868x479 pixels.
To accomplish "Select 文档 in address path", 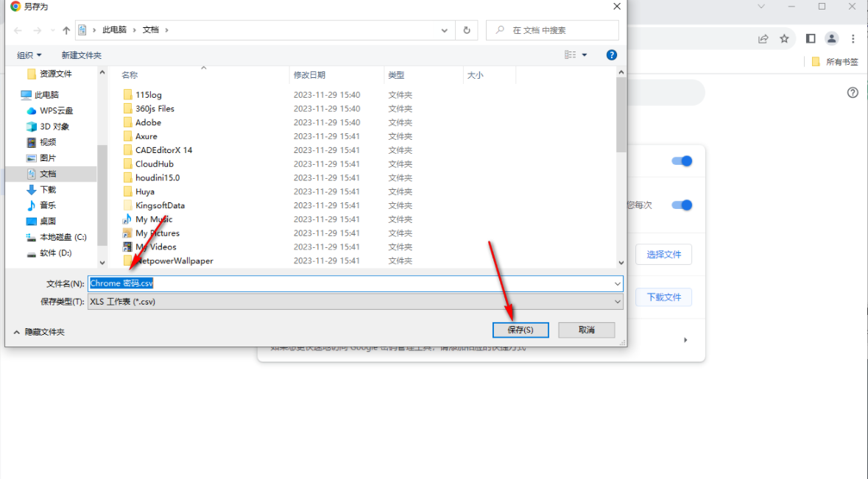I will (151, 30).
